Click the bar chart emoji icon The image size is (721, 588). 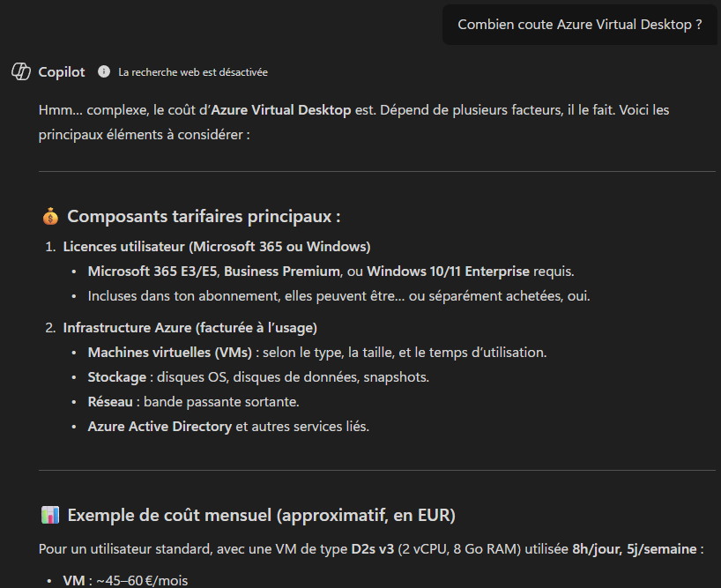tap(50, 515)
